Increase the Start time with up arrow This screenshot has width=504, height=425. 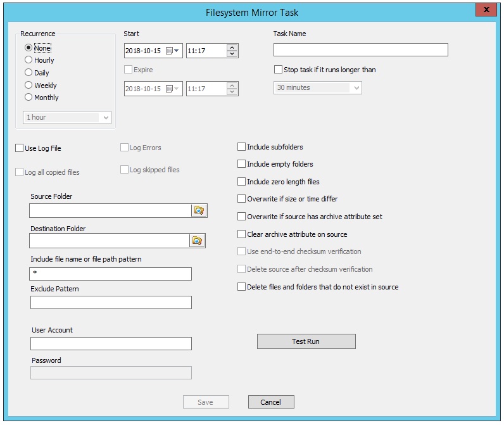tap(232, 48)
